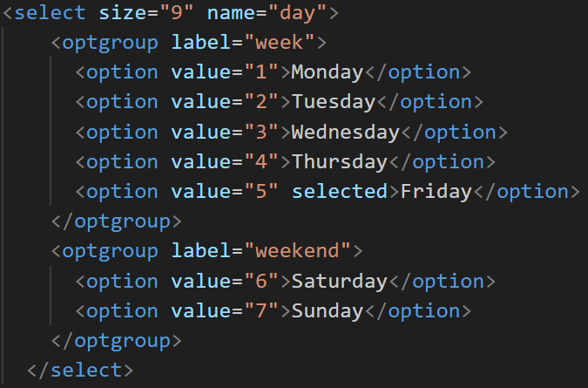This screenshot has width=588, height=388.
Task: Click the first closing optgroup tag
Action: click(116, 221)
